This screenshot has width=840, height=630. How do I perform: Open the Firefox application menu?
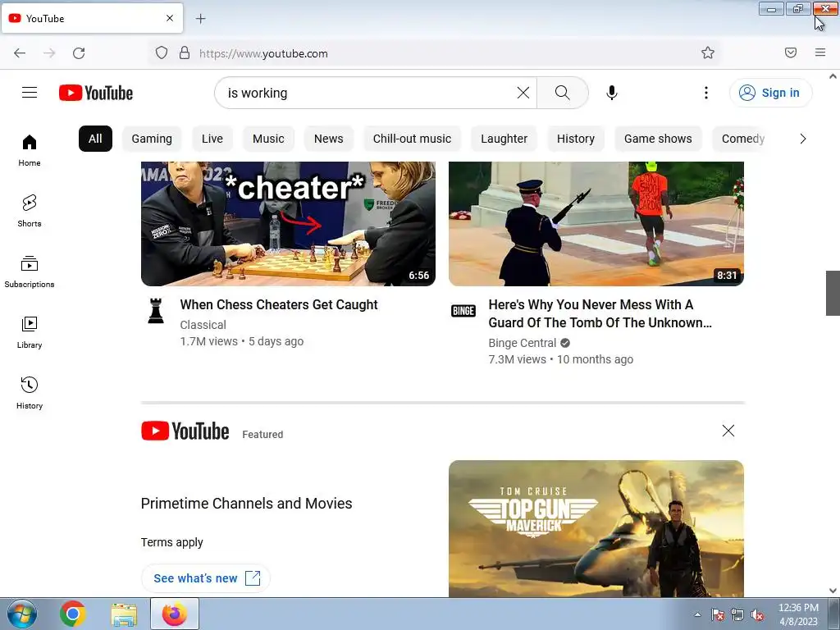(x=820, y=52)
